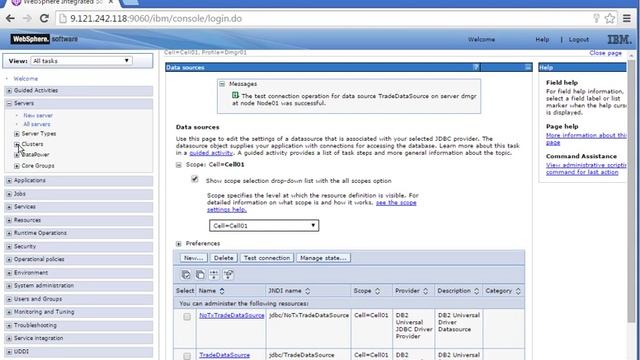Click the Data sources help question icon
The height and width of the screenshot is (360, 640).
coord(476,67)
